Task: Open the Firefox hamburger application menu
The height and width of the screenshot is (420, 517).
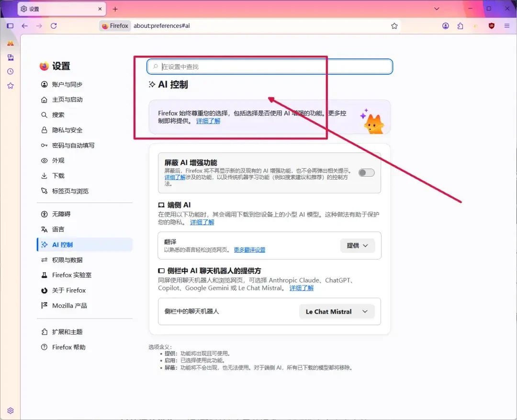Action: [507, 26]
